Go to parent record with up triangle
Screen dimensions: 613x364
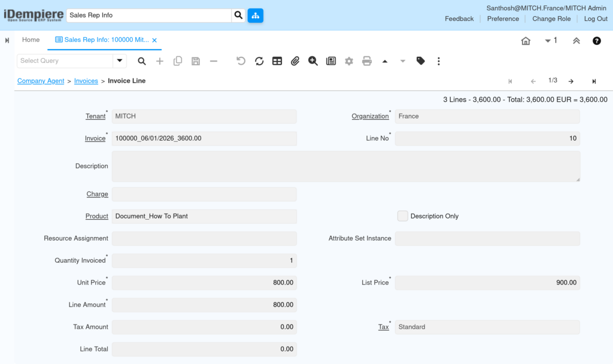click(x=385, y=61)
